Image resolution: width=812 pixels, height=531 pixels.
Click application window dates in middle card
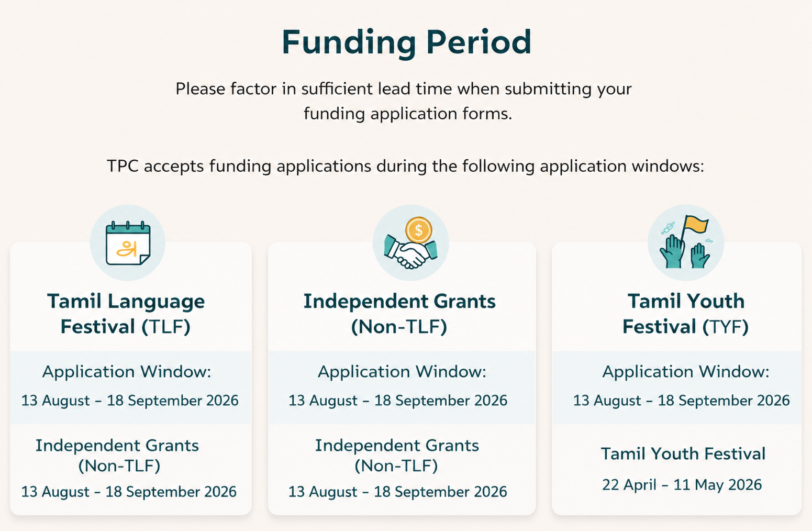(398, 401)
